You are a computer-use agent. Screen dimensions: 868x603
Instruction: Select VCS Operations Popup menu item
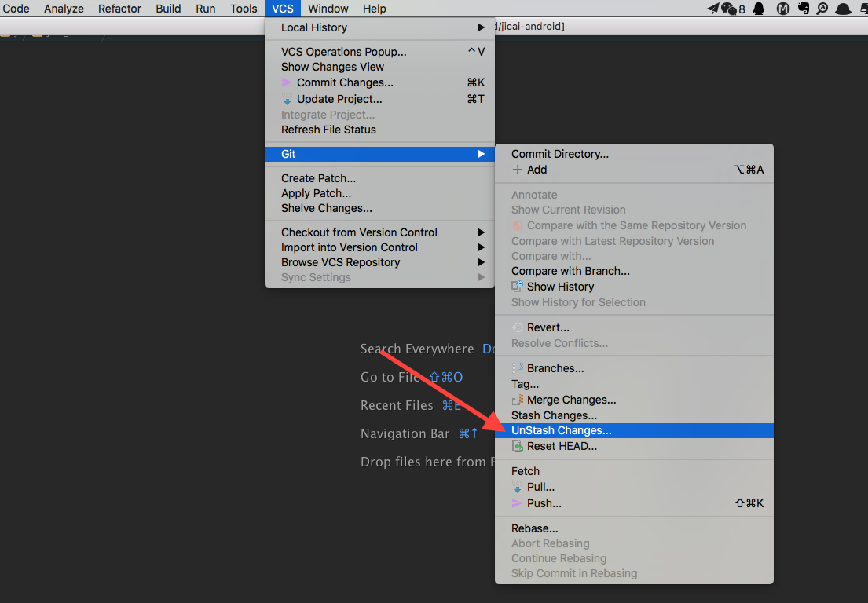[x=379, y=52]
